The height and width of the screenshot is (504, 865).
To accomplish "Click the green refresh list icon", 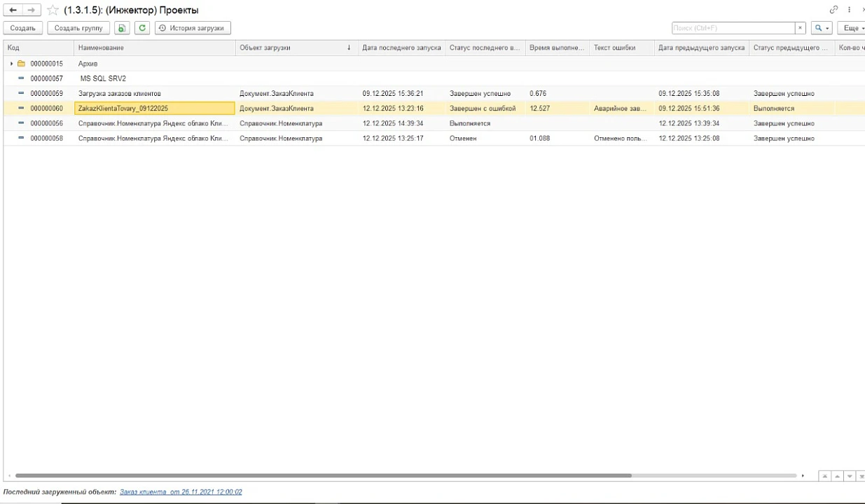I will 142,28.
